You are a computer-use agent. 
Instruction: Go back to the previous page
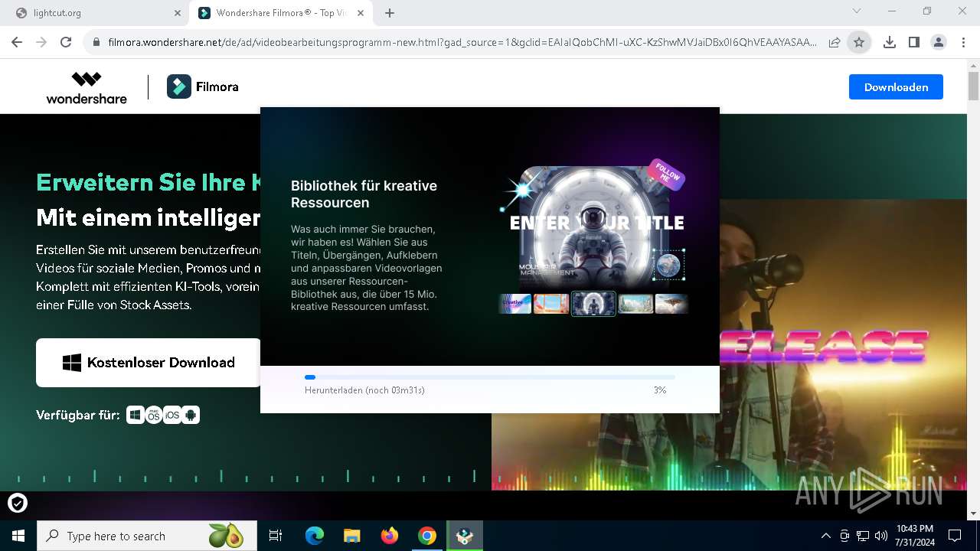click(x=17, y=43)
